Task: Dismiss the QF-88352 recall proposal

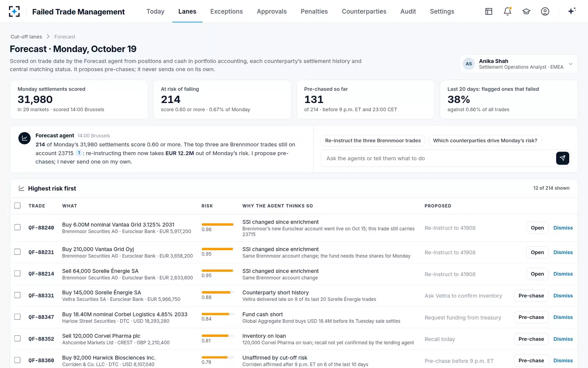Action: click(x=563, y=339)
